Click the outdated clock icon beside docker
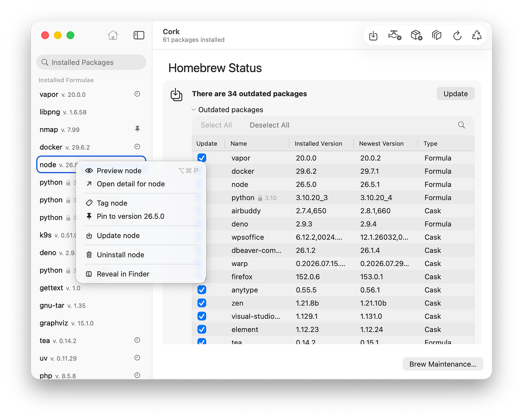This screenshot has height=420, width=523. click(137, 147)
